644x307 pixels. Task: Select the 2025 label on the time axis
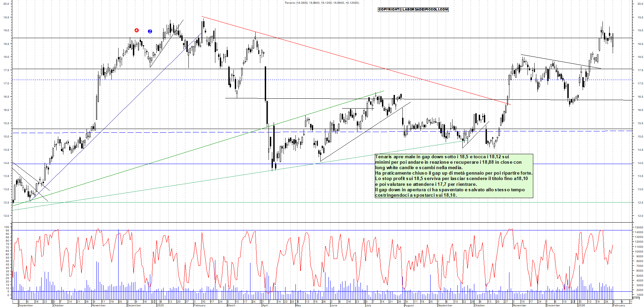point(160,305)
